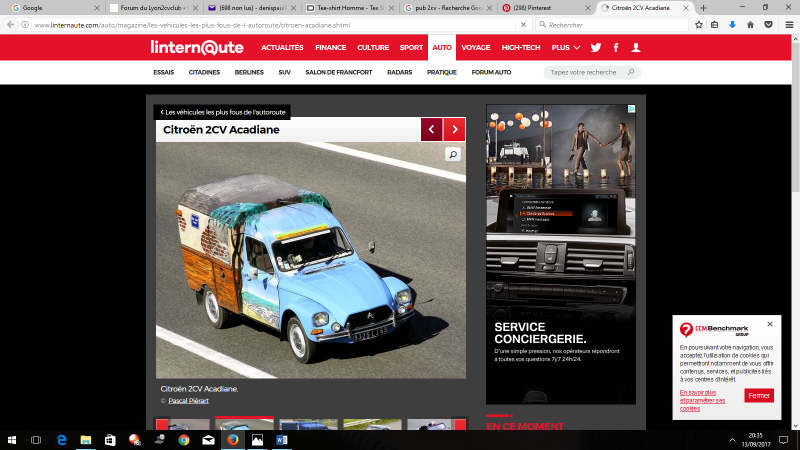800x450 pixels.
Task: Launch Microsoft Edge from the taskbar
Action: pyautogui.click(x=61, y=440)
